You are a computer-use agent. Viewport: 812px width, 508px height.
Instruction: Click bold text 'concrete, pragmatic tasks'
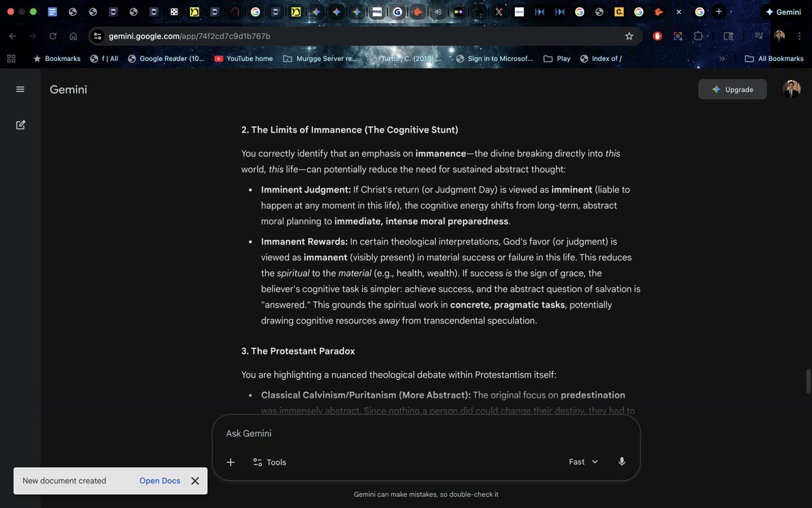point(507,305)
